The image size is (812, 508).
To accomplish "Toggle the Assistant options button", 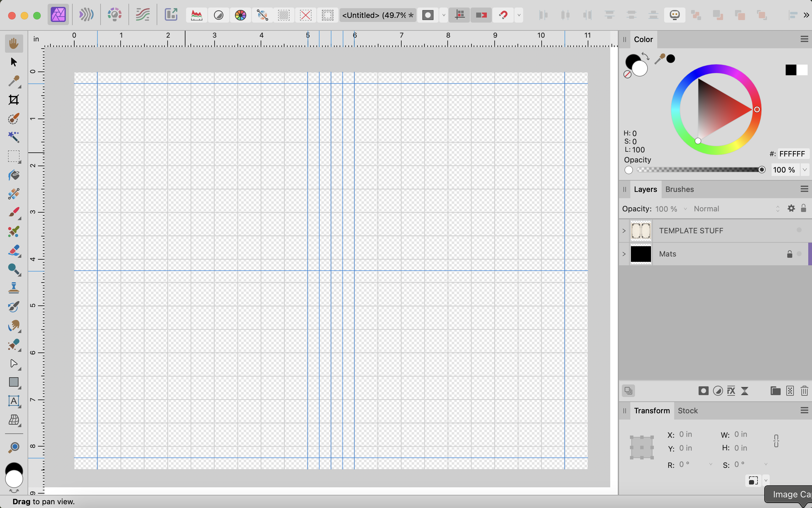I will (674, 15).
